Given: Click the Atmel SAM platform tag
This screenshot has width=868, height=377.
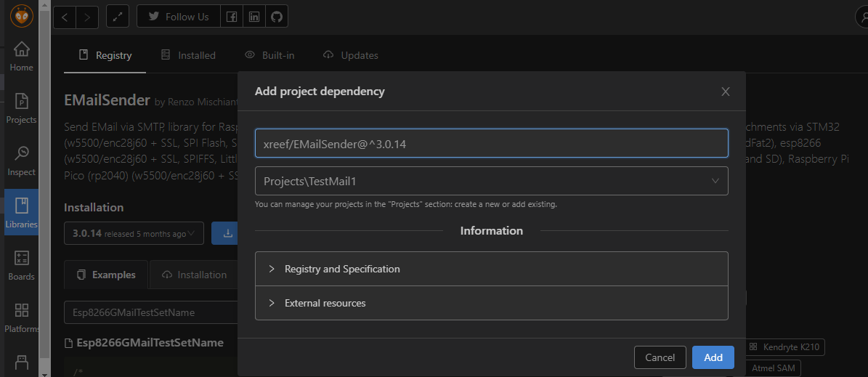Looking at the screenshot, I should 773,368.
